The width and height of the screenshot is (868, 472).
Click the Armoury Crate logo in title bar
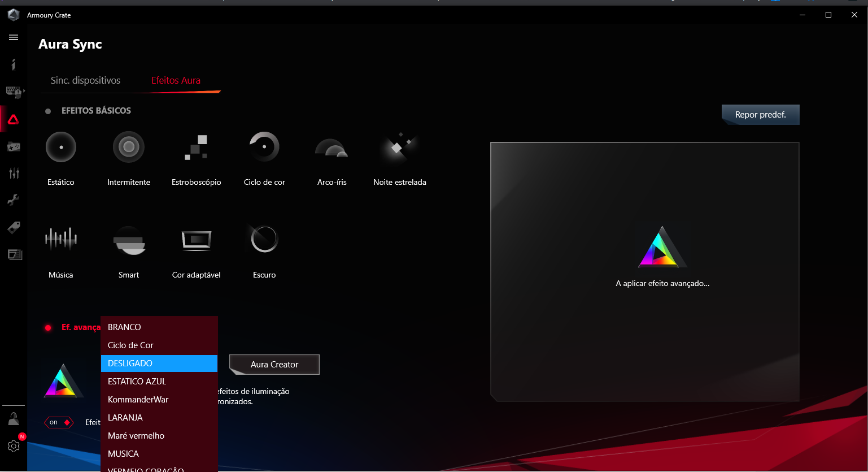coord(14,15)
